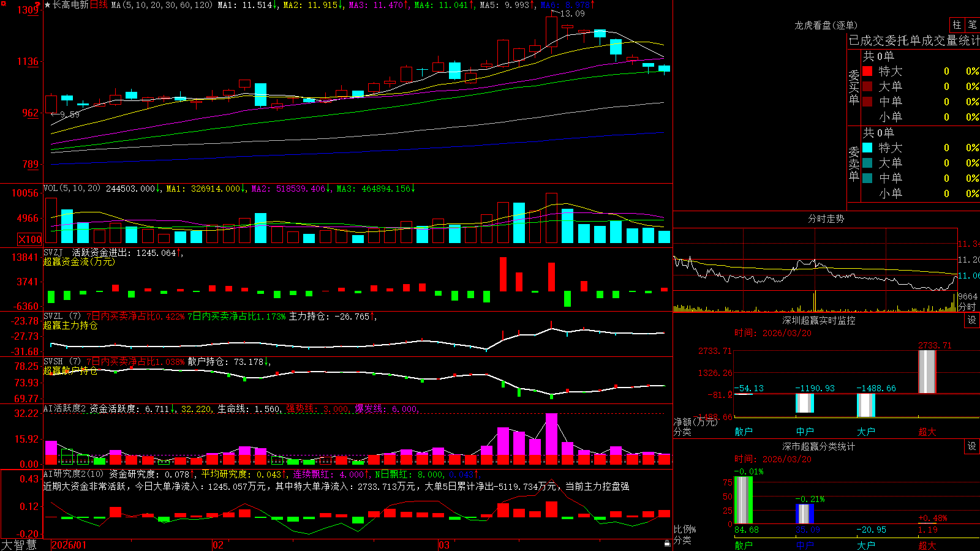980x551 pixels.
Task: Click the 13.09 high price annotation
Action: coord(573,13)
